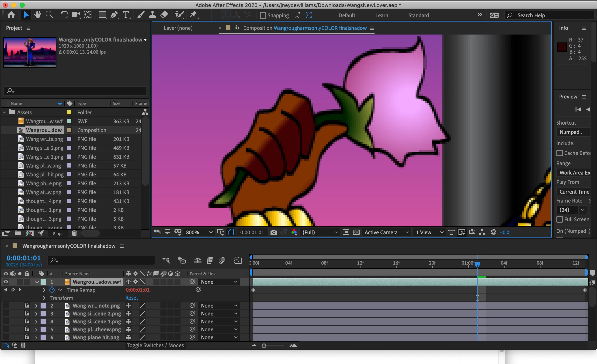The height and width of the screenshot is (364, 597).
Task: Enable the Snapping checkbox
Action: coord(263,15)
